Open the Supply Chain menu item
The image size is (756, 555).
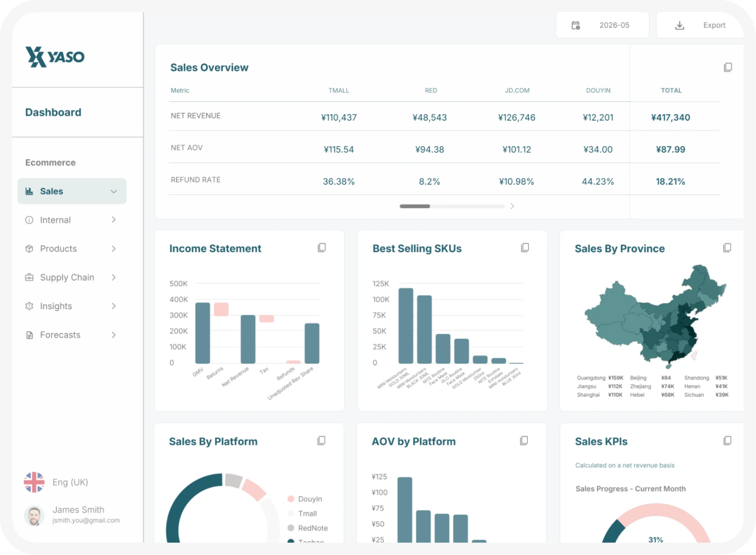coord(72,277)
